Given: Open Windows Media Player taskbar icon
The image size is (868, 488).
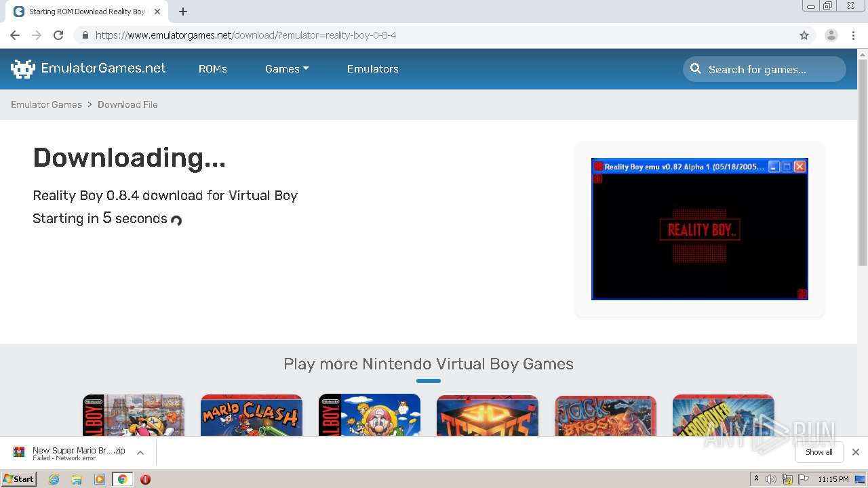Looking at the screenshot, I should click(x=100, y=479).
